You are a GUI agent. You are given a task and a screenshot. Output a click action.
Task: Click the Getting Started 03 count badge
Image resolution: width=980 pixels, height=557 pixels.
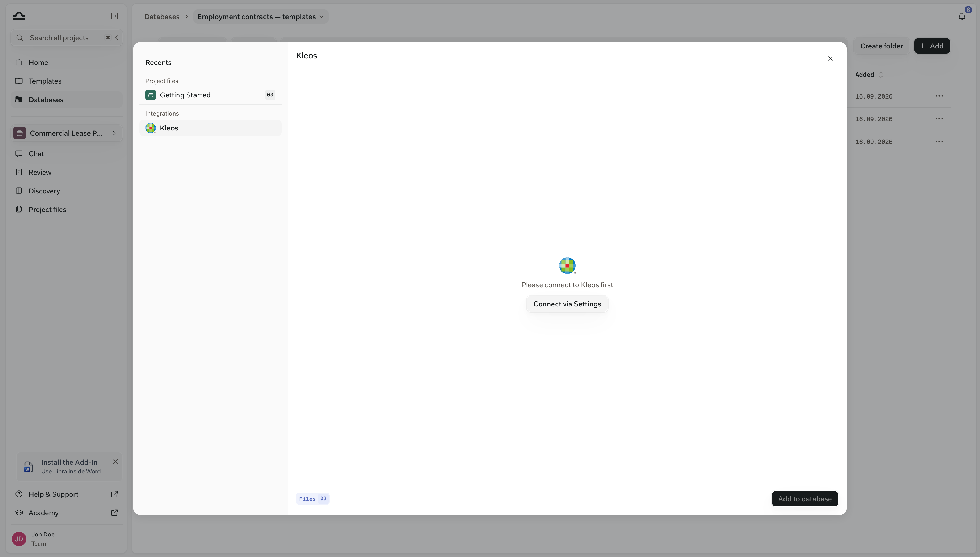[x=270, y=95]
